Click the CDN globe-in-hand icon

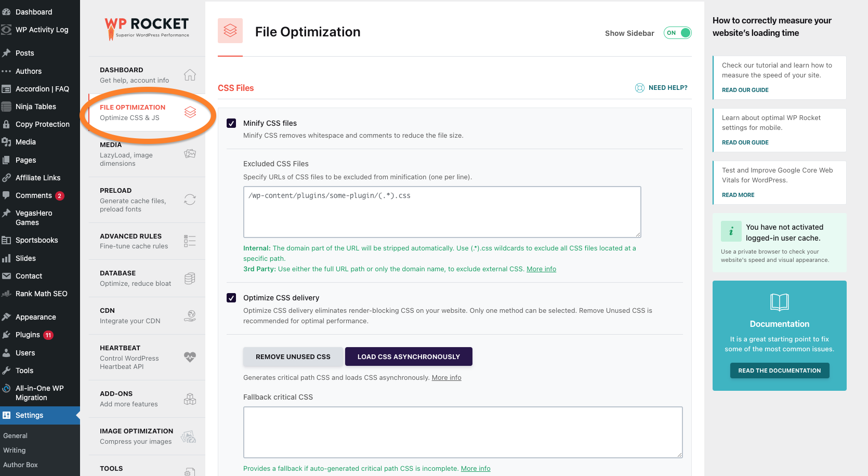[190, 315]
